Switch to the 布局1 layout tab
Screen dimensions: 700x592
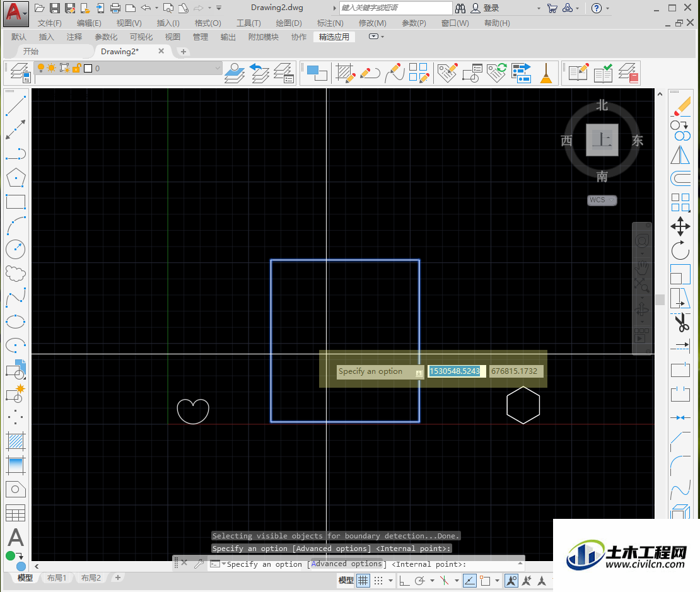click(x=57, y=578)
